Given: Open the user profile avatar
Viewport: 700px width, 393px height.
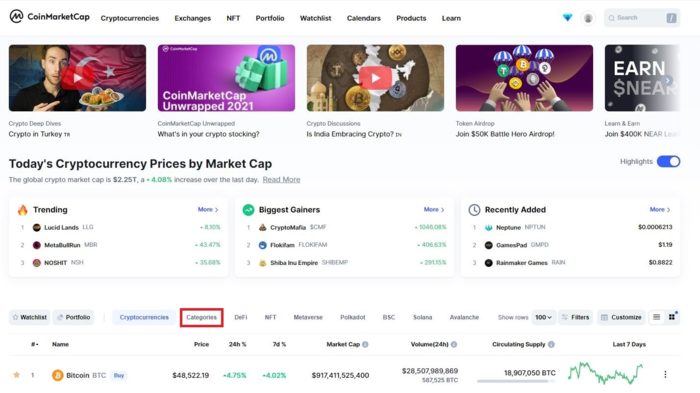Looking at the screenshot, I should [588, 18].
